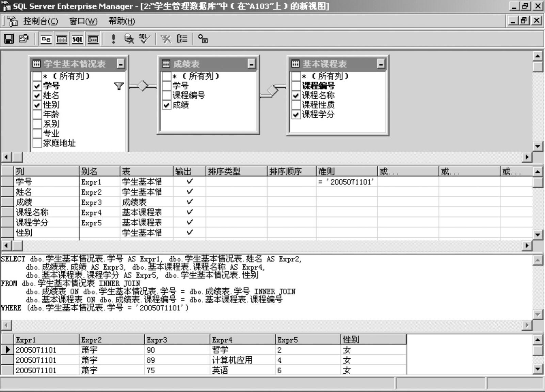Click the Remove Filter toolbar icon
545x392 pixels.
166,39
